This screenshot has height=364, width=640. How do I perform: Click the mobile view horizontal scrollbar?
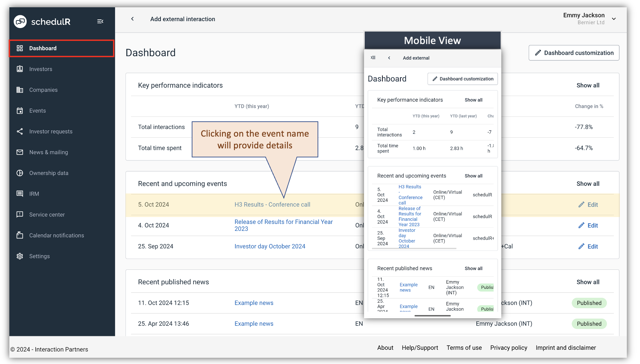(432, 316)
